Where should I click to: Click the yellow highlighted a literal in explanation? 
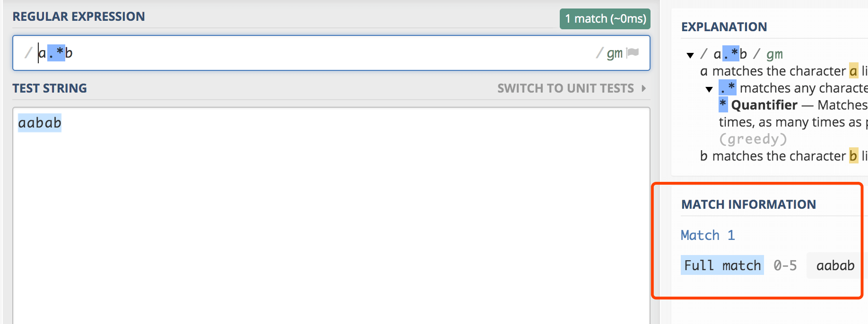(x=853, y=71)
